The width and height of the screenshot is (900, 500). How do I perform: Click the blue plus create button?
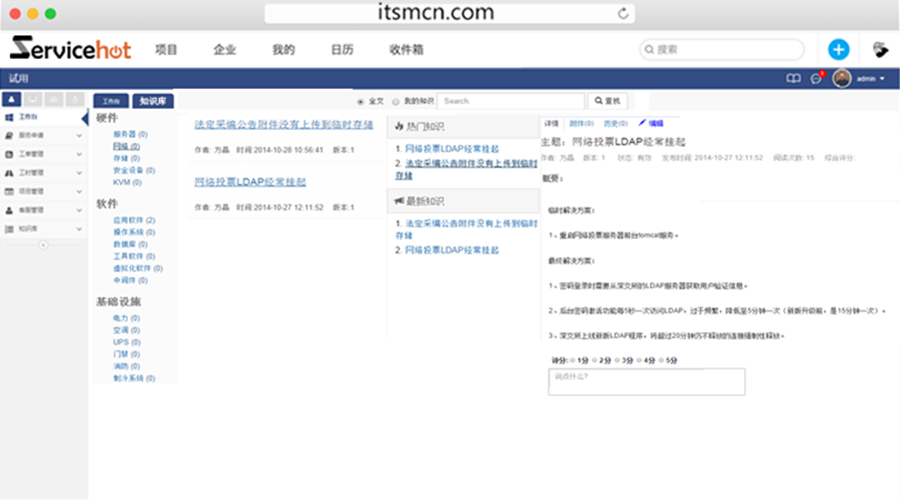(838, 49)
